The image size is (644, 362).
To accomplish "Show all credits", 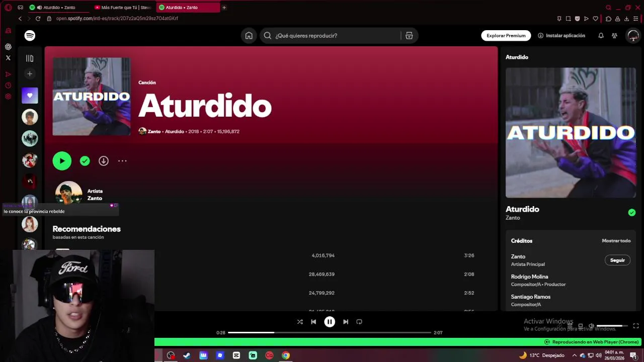I will (616, 241).
